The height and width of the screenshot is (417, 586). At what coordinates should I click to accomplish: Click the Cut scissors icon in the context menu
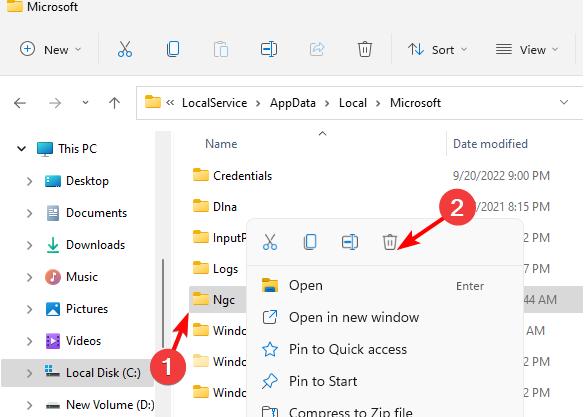pos(270,242)
